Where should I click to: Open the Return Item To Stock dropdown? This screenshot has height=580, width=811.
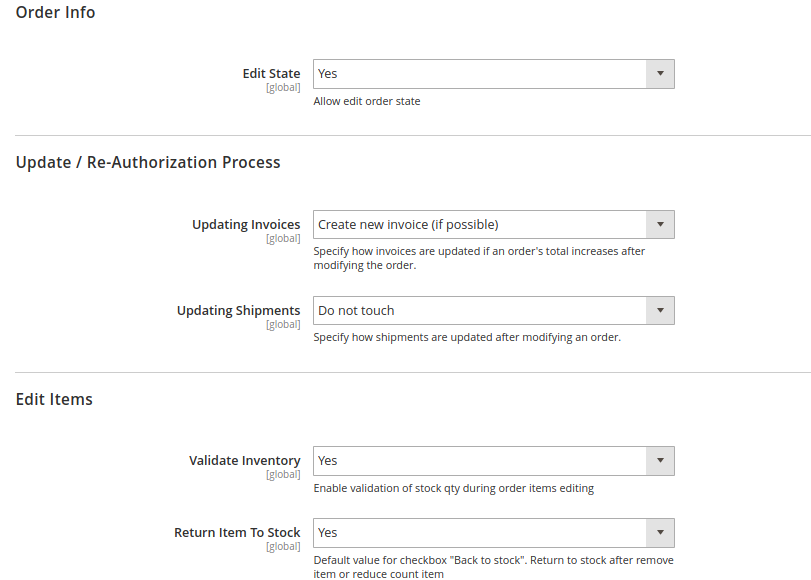point(493,532)
